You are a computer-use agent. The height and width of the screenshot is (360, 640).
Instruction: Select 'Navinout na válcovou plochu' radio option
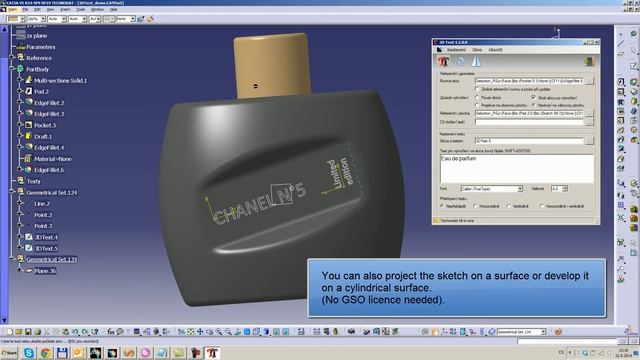coord(533,105)
